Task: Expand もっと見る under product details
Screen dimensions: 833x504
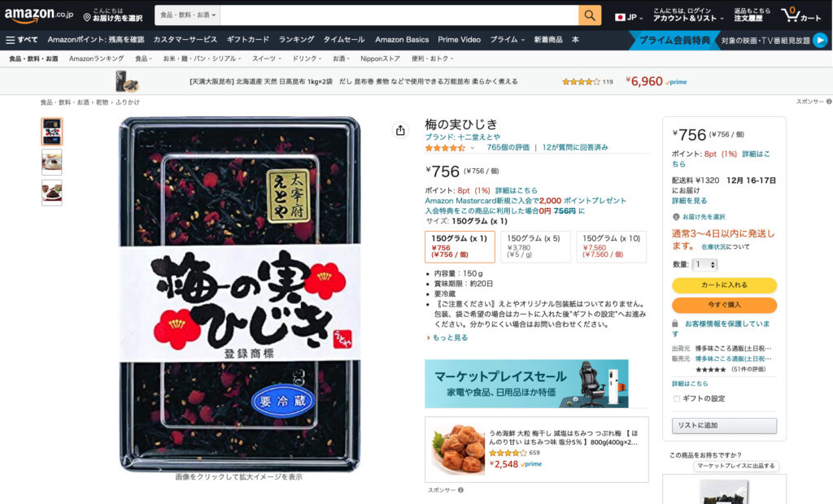Action: point(447,338)
